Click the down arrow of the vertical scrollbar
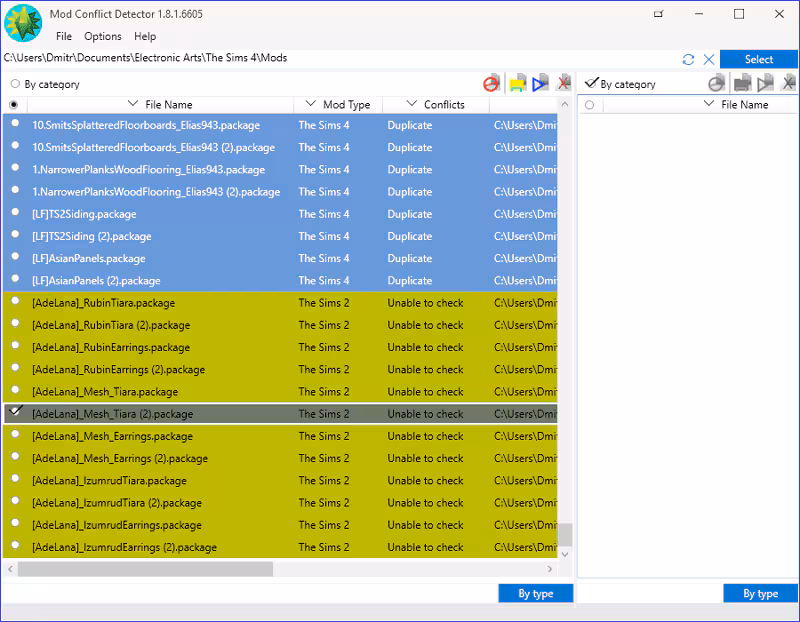 click(x=565, y=554)
